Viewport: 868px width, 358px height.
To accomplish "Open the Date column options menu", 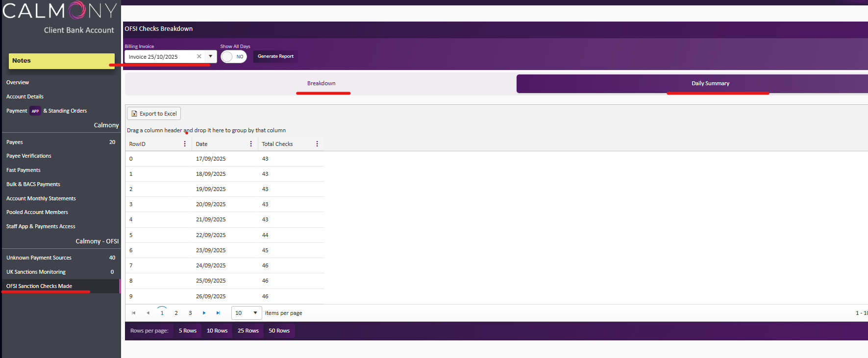I will (x=251, y=144).
